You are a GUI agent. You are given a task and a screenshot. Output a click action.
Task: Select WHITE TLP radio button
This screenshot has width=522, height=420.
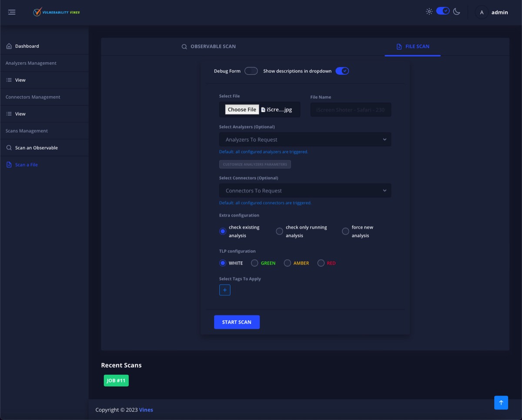click(223, 263)
